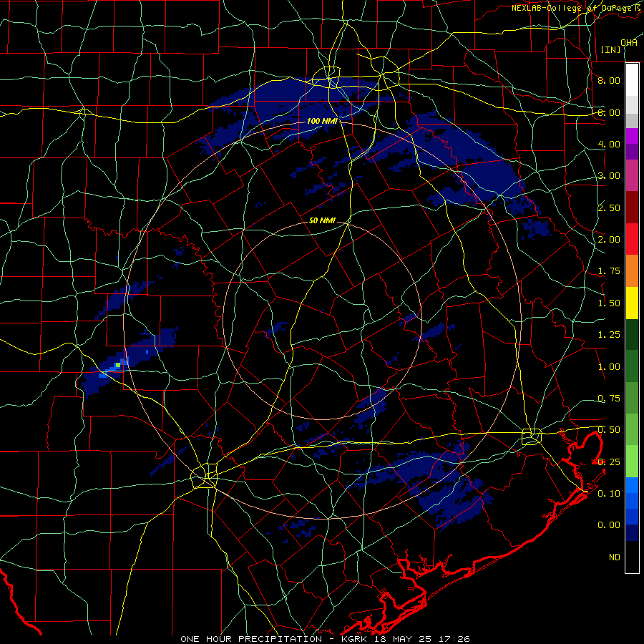
Task: Pick the bright red legend swatch
Action: point(632,239)
